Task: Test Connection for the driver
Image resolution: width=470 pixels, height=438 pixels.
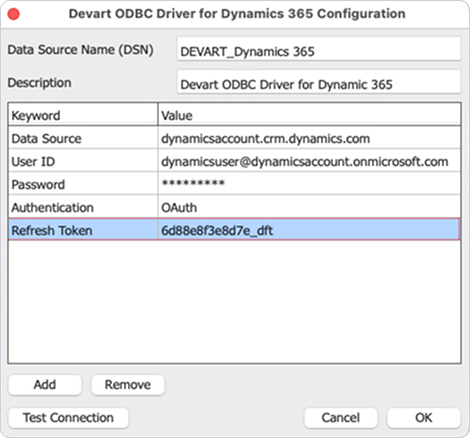Action: click(x=68, y=418)
